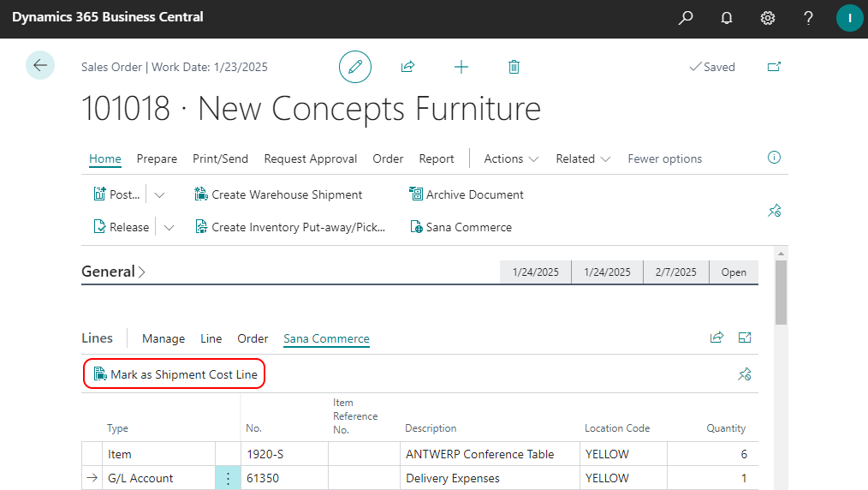Pin the Home action bar

click(774, 211)
